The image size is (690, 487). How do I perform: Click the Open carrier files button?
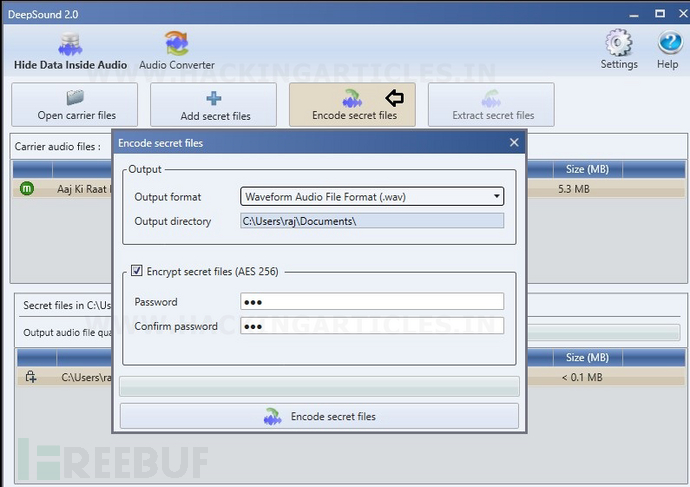[x=75, y=105]
